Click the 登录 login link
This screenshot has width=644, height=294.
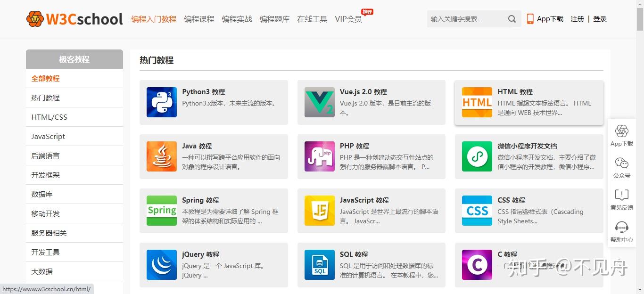(600, 19)
